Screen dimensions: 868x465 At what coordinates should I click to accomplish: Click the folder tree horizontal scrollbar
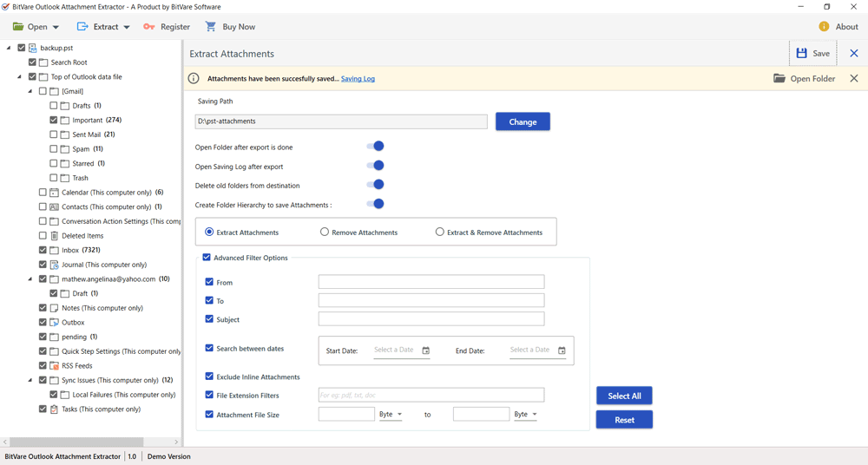(x=77, y=442)
